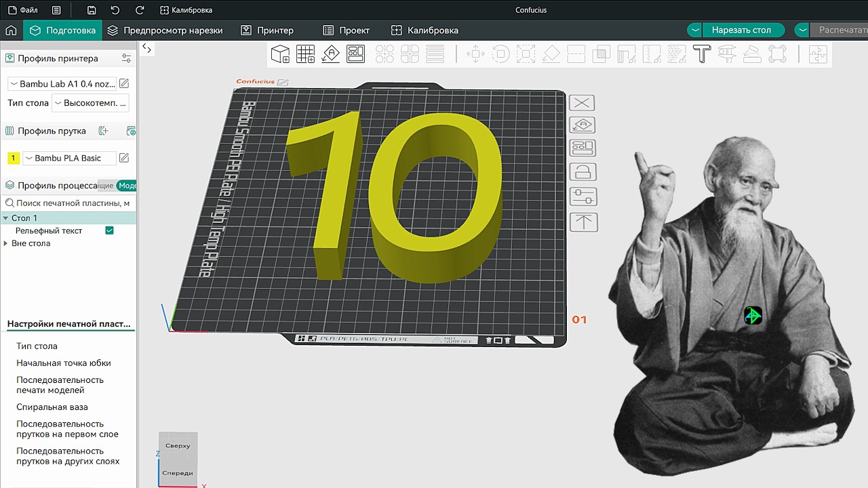This screenshot has width=868, height=488.
Task: Open the Нарезать стол dropdown arrow
Action: (694, 30)
